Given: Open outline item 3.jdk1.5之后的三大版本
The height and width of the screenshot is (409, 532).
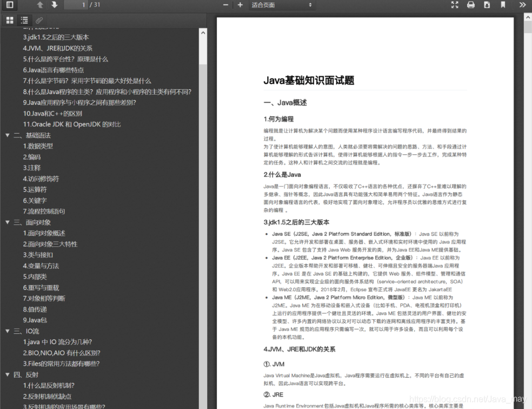Looking at the screenshot, I should 56,37.
